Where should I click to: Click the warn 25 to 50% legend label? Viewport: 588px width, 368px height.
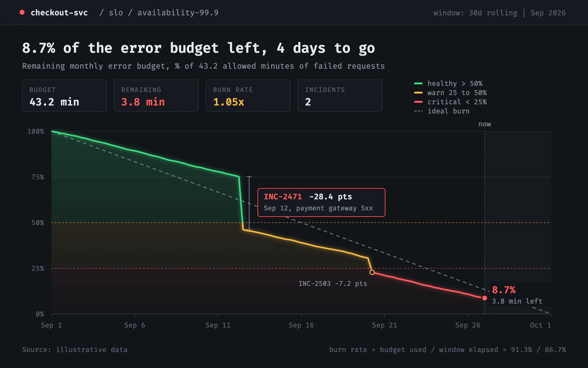pyautogui.click(x=457, y=93)
